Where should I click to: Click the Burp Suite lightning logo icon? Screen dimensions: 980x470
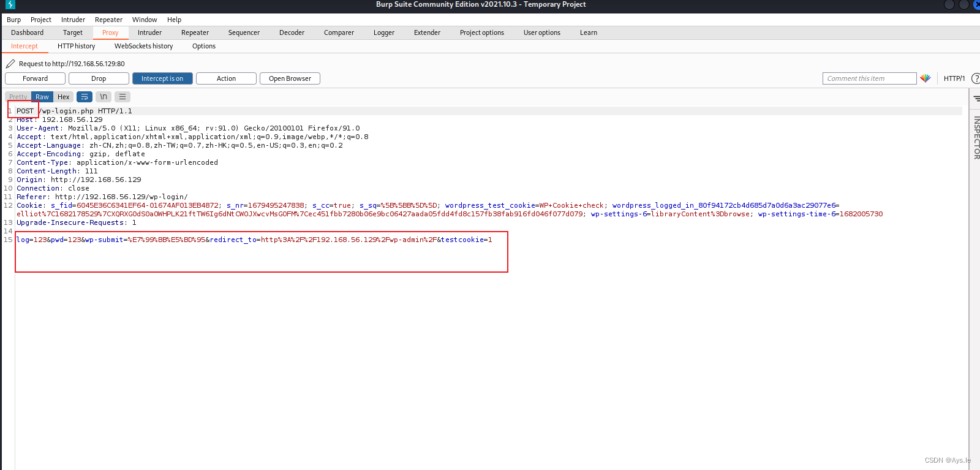click(10, 4)
